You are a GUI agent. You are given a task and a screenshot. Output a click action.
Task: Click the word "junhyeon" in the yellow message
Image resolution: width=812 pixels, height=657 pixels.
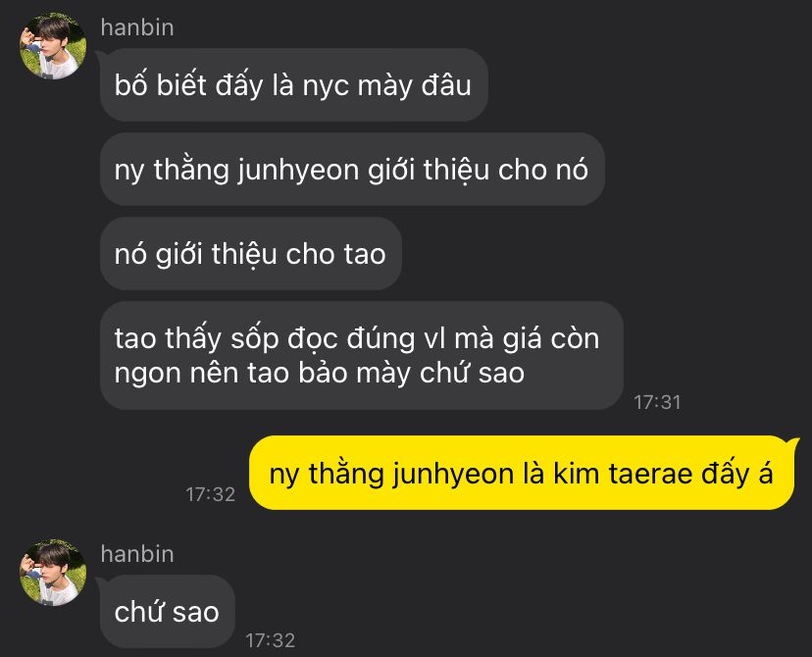pyautogui.click(x=452, y=475)
